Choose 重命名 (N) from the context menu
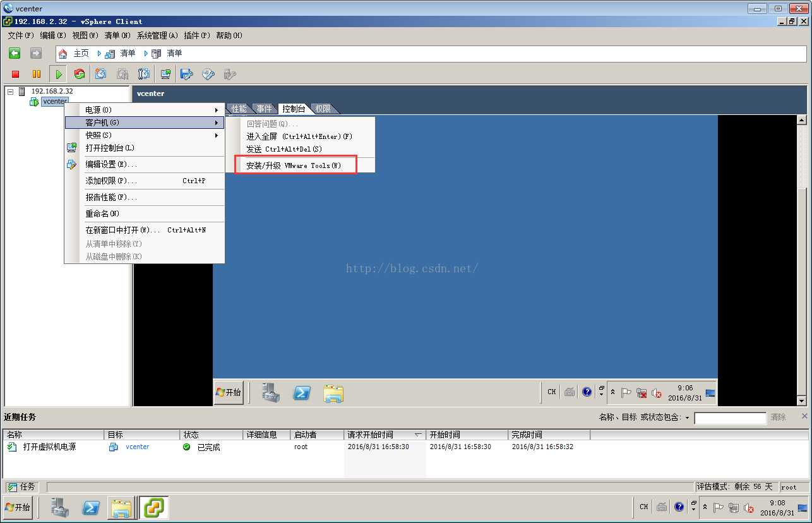812x523 pixels. [x=145, y=213]
